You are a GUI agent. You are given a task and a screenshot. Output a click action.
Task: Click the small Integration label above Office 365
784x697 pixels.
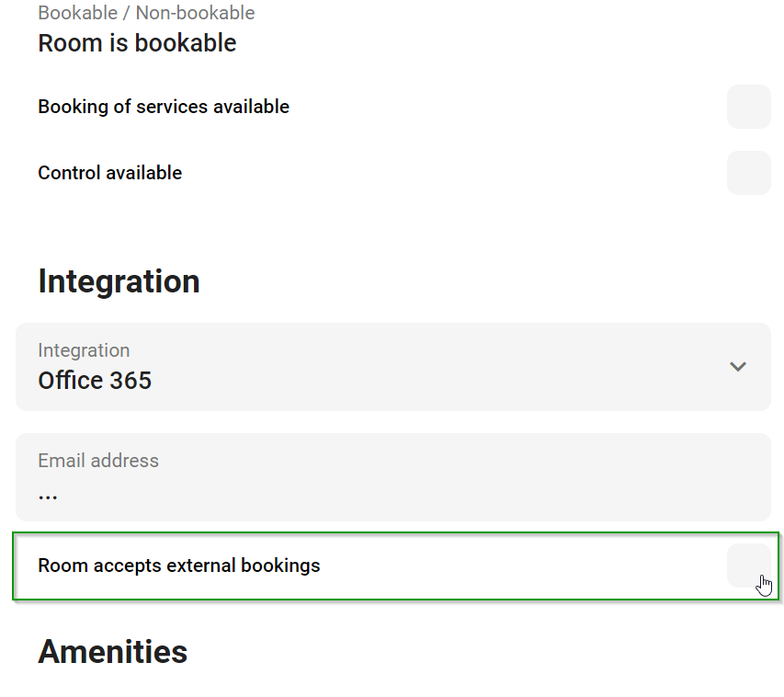pyautogui.click(x=84, y=350)
